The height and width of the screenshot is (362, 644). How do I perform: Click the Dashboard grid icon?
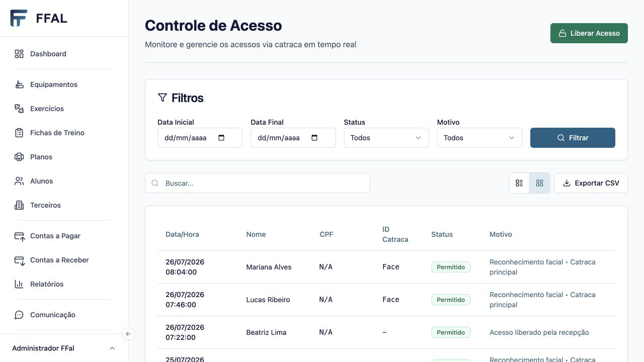tap(19, 54)
